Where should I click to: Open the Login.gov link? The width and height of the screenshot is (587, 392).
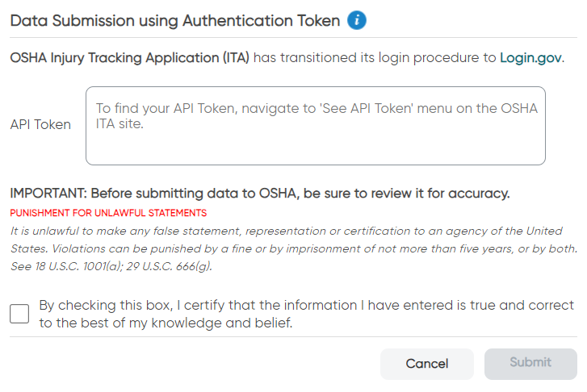[x=530, y=58]
